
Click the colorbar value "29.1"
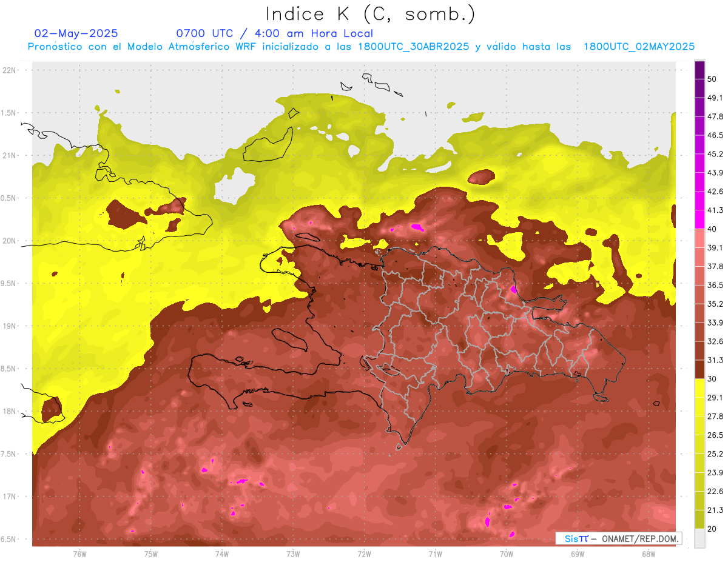point(715,398)
